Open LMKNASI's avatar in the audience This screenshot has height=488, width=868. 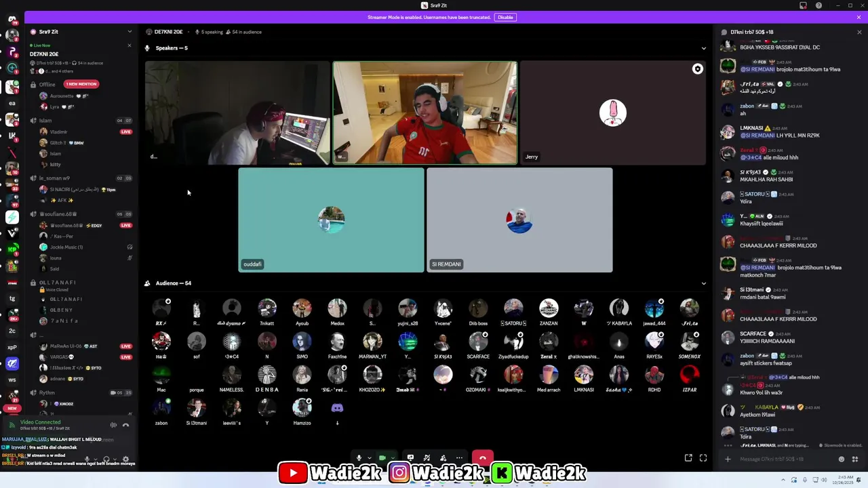[x=583, y=375]
